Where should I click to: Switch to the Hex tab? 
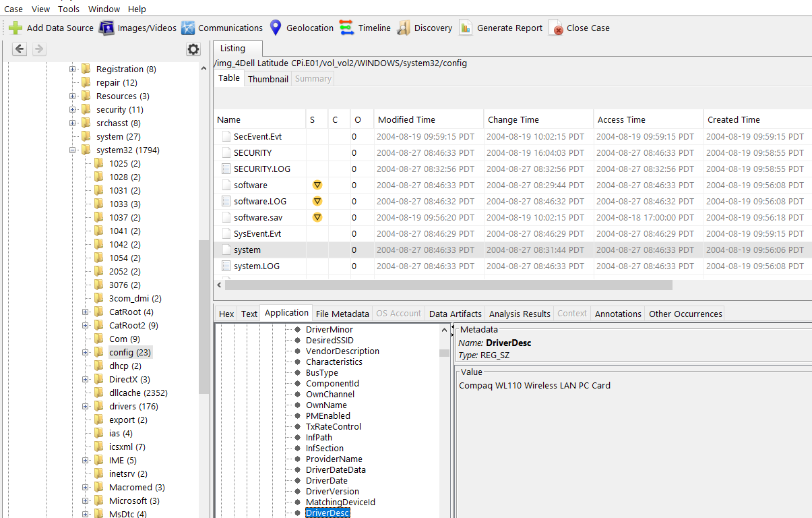tap(226, 314)
